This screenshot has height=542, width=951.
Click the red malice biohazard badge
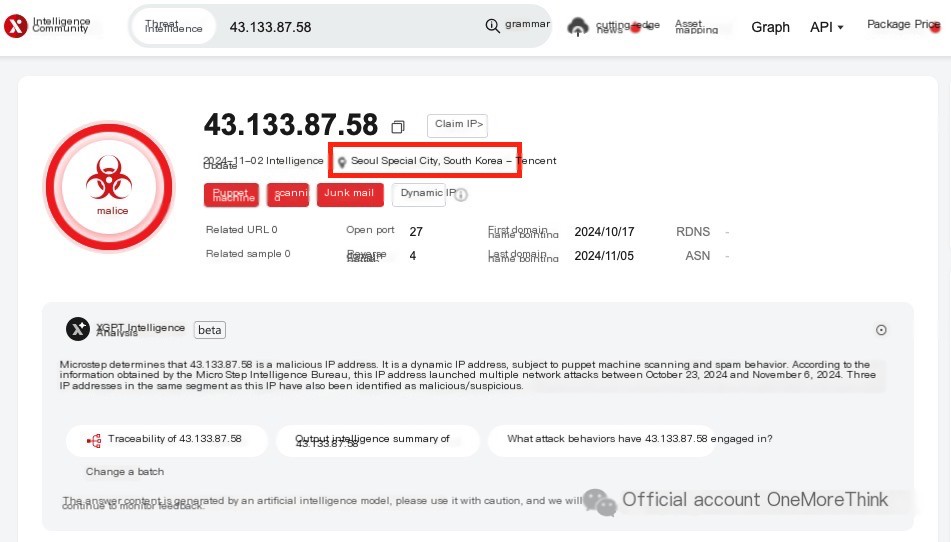click(109, 187)
